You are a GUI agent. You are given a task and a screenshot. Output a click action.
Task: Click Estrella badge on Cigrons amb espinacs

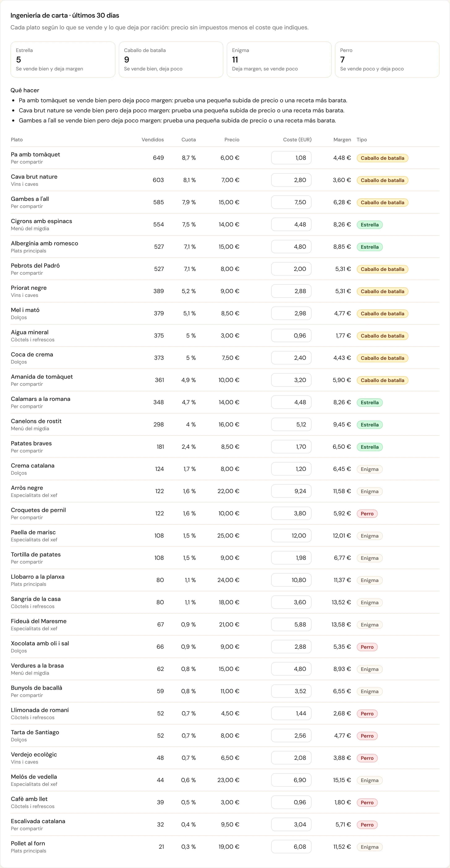(x=370, y=225)
